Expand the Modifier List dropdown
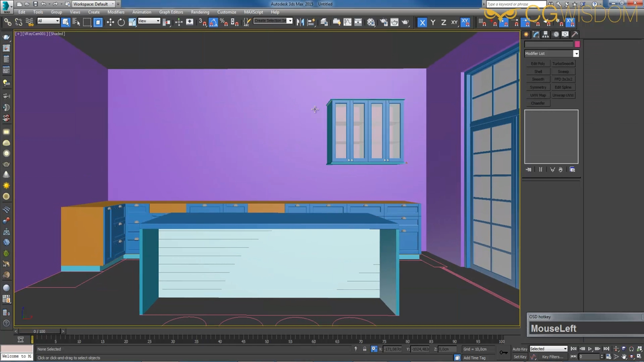 [x=576, y=54]
